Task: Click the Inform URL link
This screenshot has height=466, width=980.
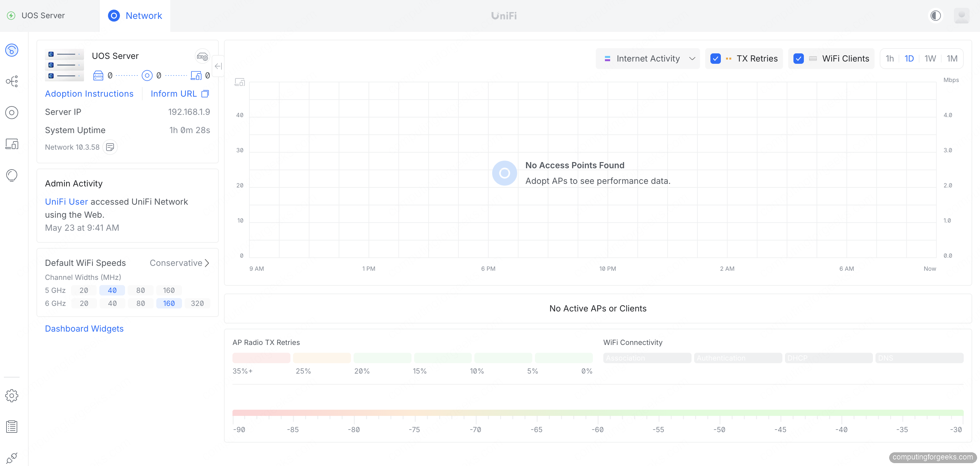Action: 174,94
